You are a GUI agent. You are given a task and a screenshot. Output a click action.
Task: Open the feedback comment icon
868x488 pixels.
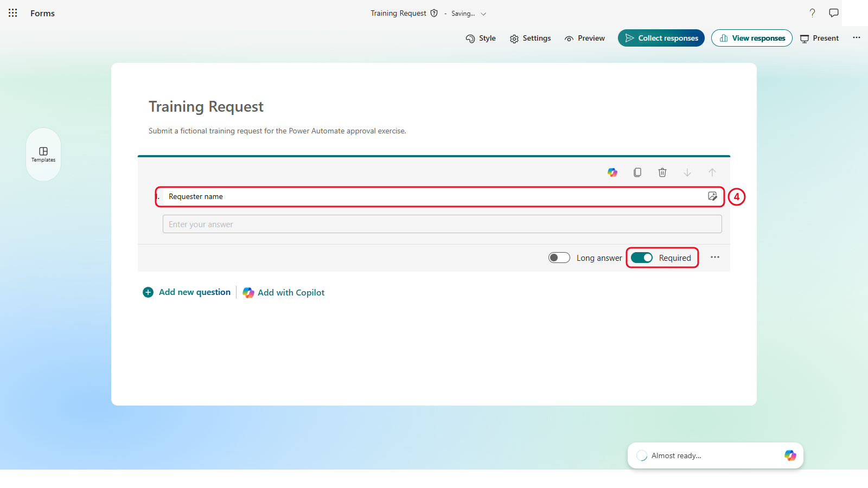pos(834,13)
